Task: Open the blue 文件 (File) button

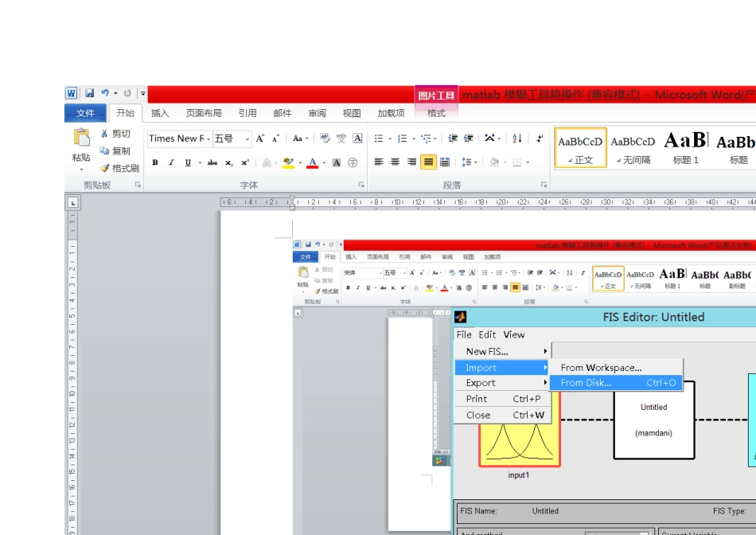Action: 85,113
